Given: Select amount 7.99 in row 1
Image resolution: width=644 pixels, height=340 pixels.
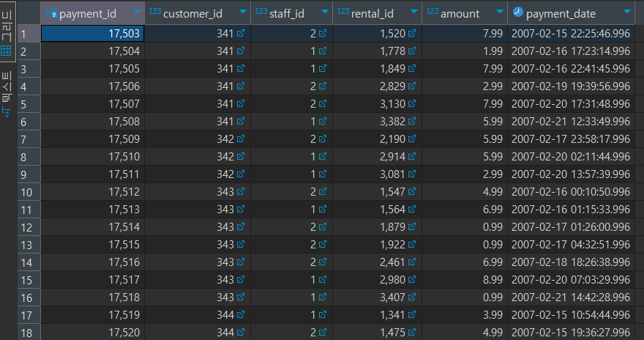Looking at the screenshot, I should pyautogui.click(x=465, y=34).
